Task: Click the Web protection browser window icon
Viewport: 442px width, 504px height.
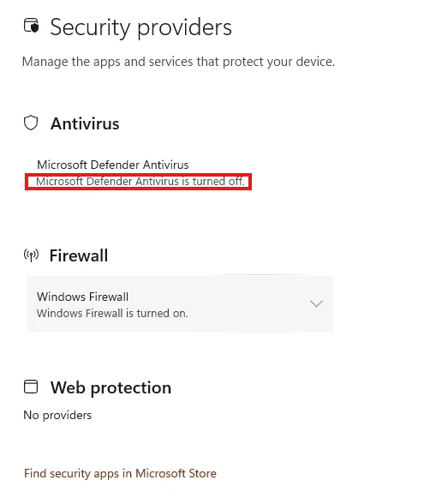Action: click(x=31, y=387)
